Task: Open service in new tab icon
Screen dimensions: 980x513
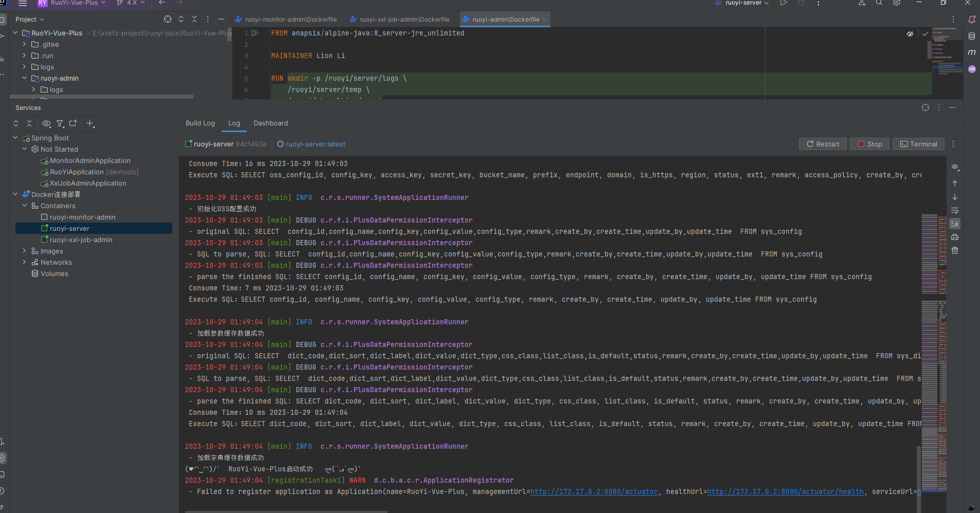Action: point(73,123)
